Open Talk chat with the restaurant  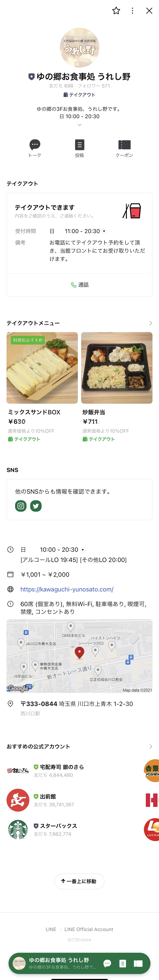(x=35, y=148)
